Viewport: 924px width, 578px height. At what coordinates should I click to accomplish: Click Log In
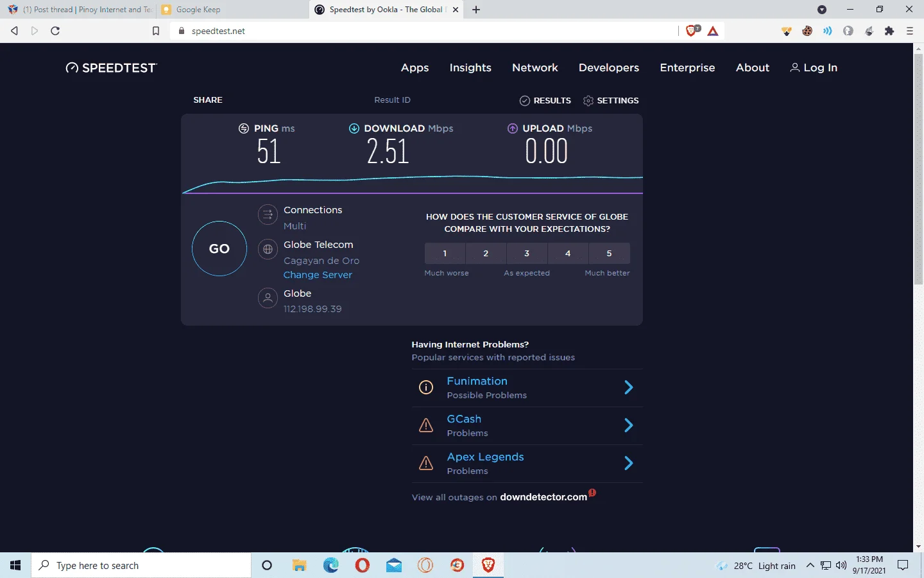(814, 67)
